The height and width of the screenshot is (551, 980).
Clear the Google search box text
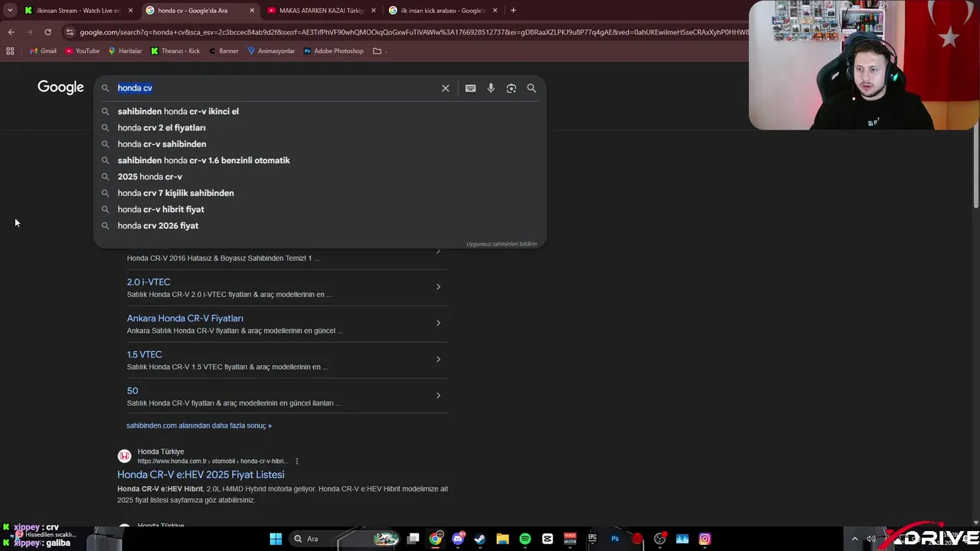point(445,88)
